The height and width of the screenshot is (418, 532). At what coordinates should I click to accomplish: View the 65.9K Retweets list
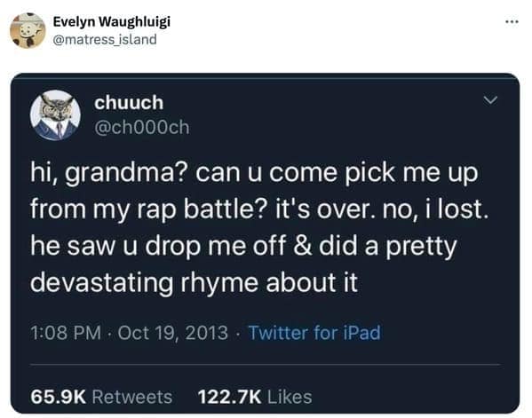coord(101,397)
